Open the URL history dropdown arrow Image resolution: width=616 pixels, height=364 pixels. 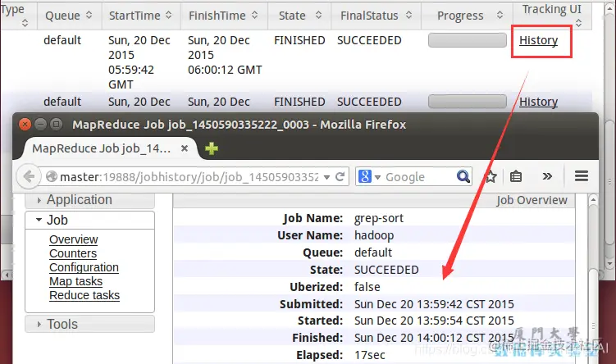click(x=326, y=177)
